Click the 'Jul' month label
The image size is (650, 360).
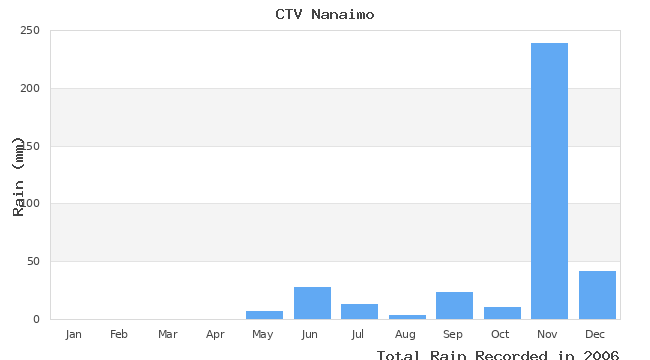tap(357, 334)
